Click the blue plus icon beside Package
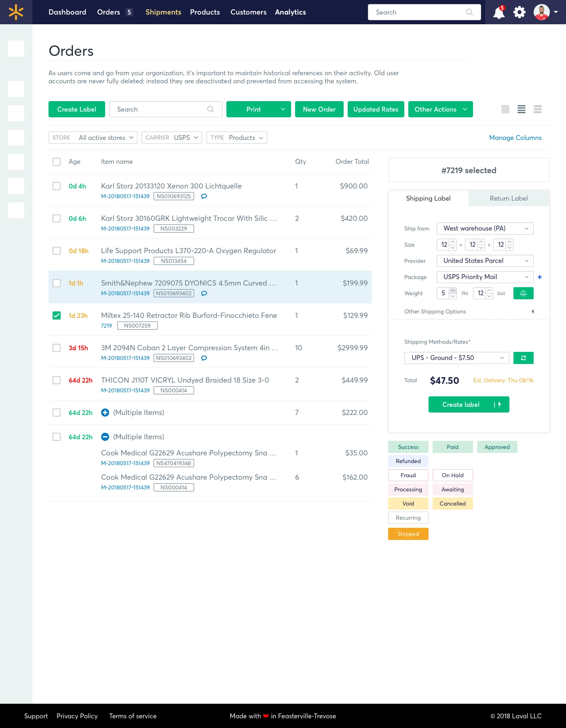 540,277
